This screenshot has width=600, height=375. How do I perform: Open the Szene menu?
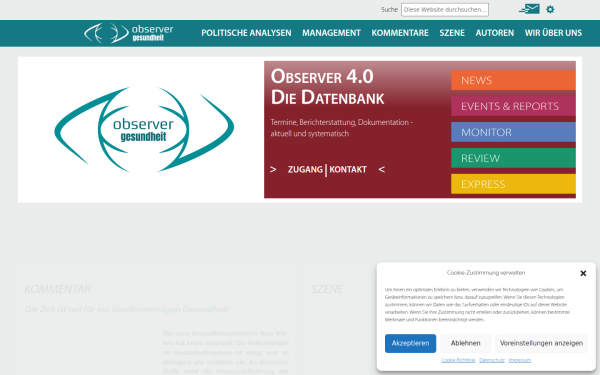click(452, 33)
